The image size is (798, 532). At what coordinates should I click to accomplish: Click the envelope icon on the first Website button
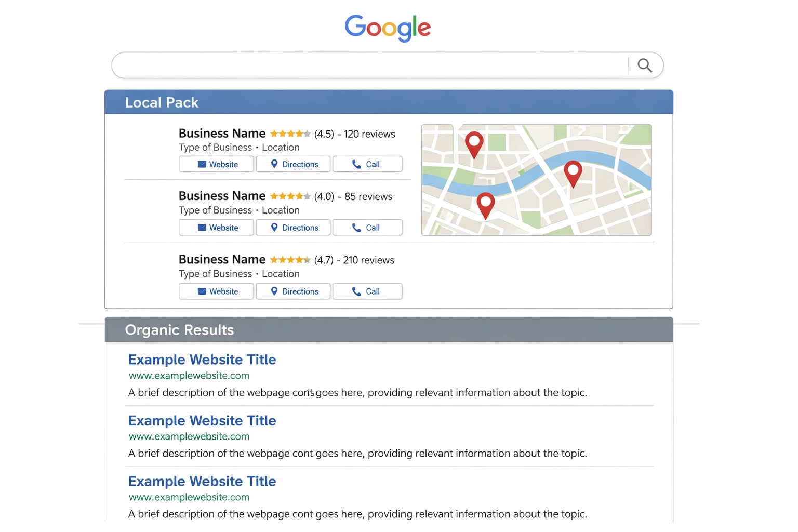[x=203, y=164]
